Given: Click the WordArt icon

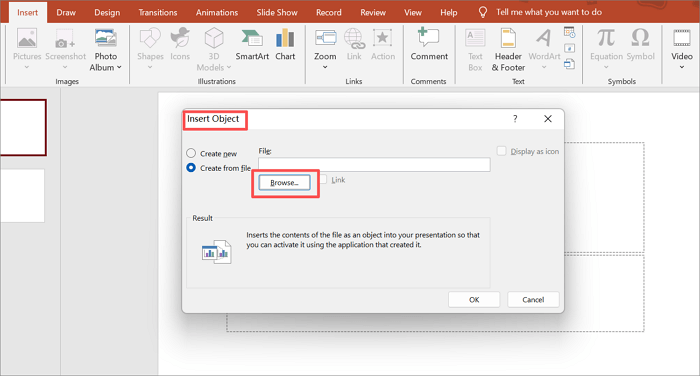Looking at the screenshot, I should click(x=544, y=38).
